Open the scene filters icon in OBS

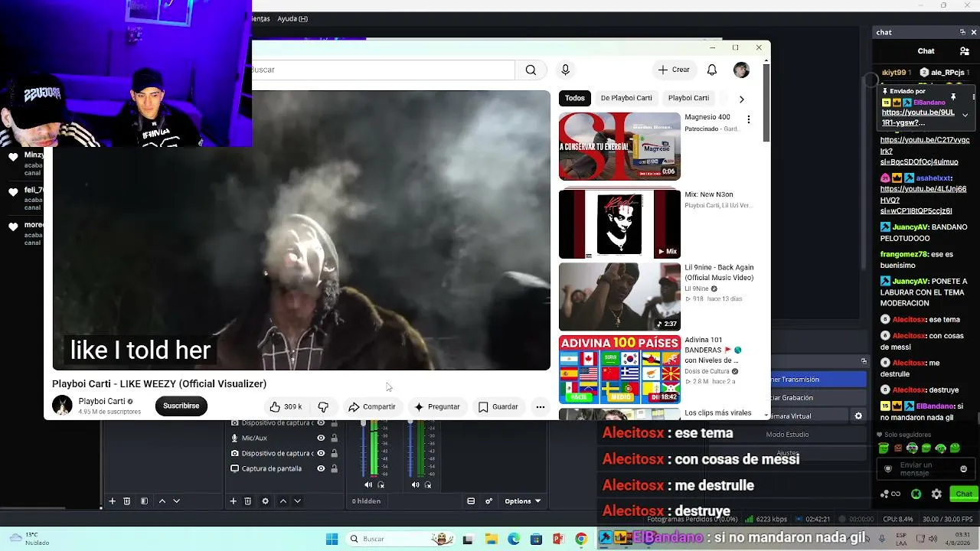point(144,501)
